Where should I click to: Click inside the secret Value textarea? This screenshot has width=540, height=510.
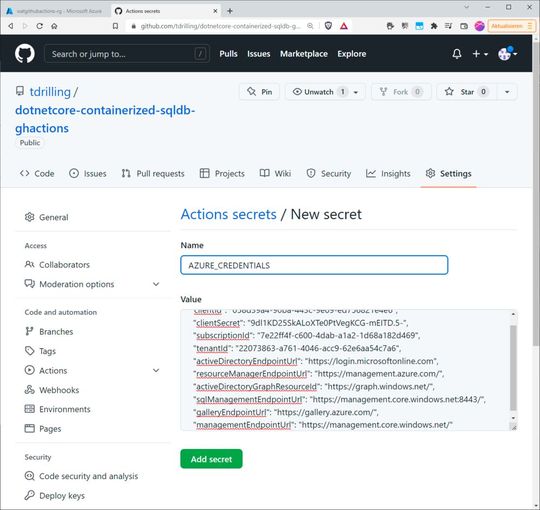tap(345, 370)
